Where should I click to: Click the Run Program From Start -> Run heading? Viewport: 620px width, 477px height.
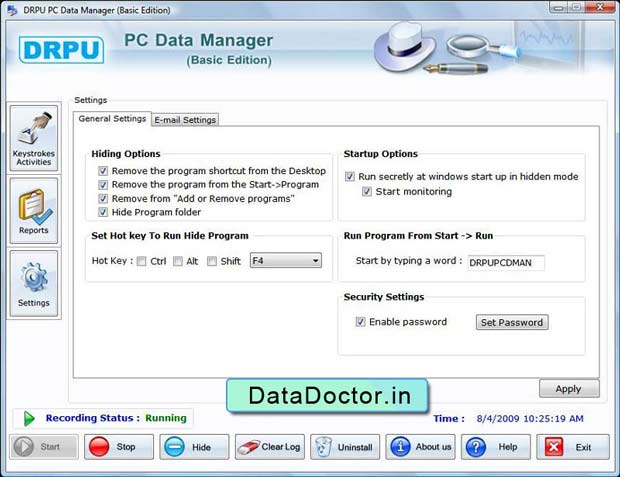tap(418, 236)
